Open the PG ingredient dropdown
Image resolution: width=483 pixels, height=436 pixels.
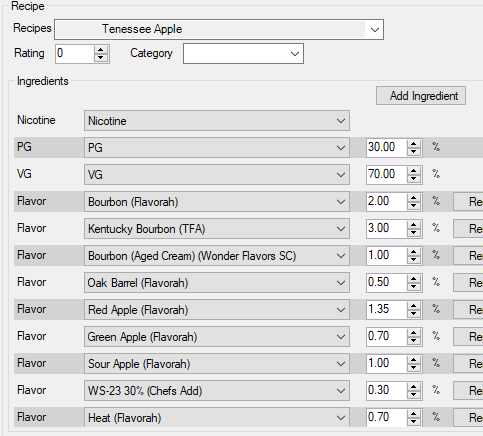click(217, 147)
